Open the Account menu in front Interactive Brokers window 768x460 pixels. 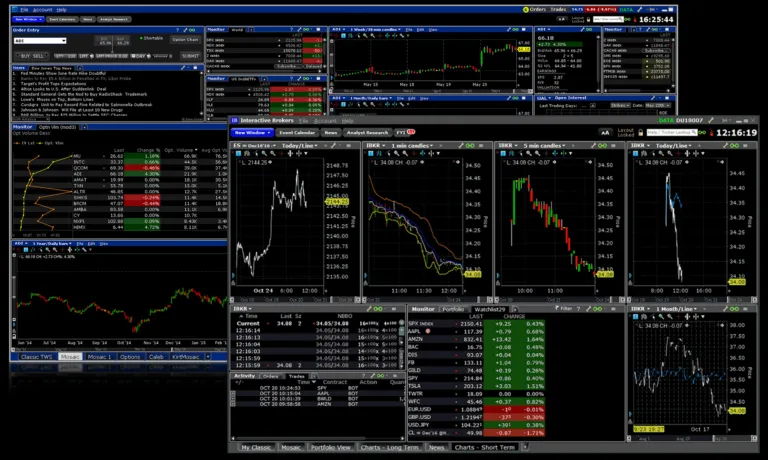pos(325,121)
